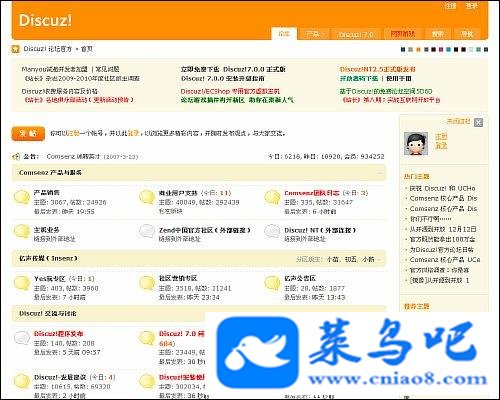Click the 亿声传媒 (Insenz) category heading
The width and height of the screenshot is (500, 400).
[x=48, y=258]
